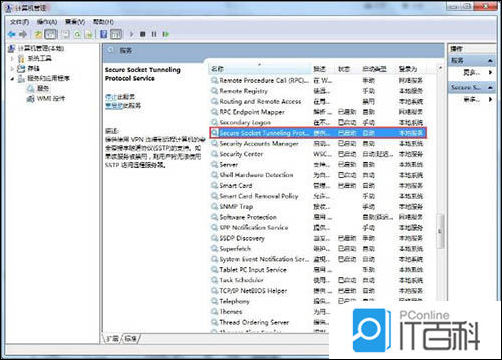Open the 文件(F) menu

(19, 22)
